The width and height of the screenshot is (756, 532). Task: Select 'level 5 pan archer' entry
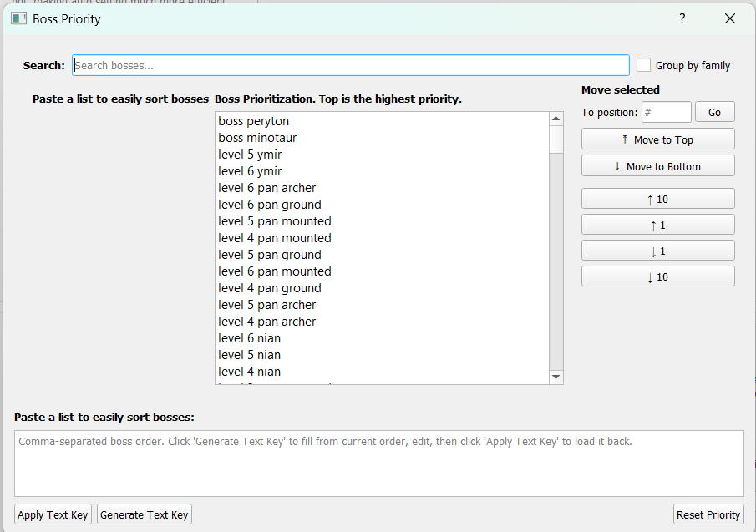coord(383,305)
